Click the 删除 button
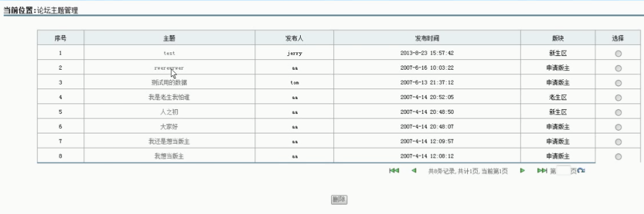644x214 pixels. [339, 200]
